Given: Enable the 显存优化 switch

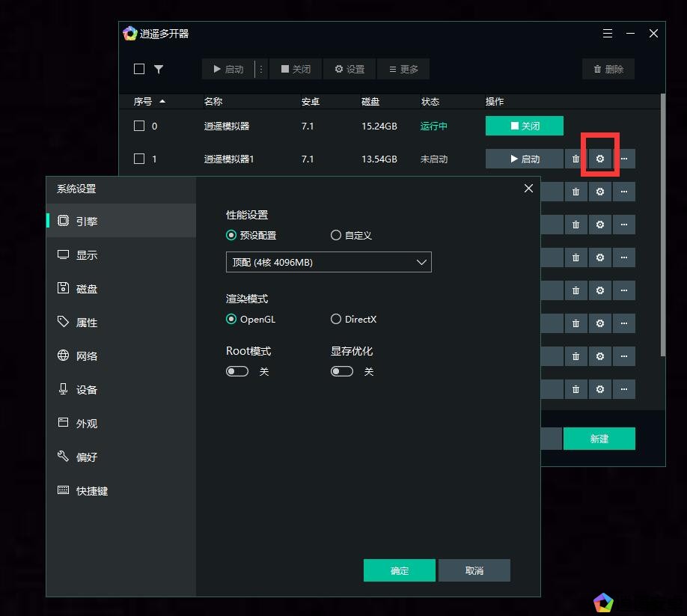Looking at the screenshot, I should (342, 371).
